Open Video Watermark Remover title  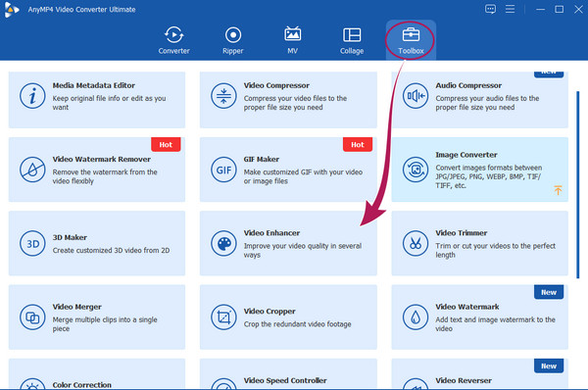pyautogui.click(x=102, y=160)
